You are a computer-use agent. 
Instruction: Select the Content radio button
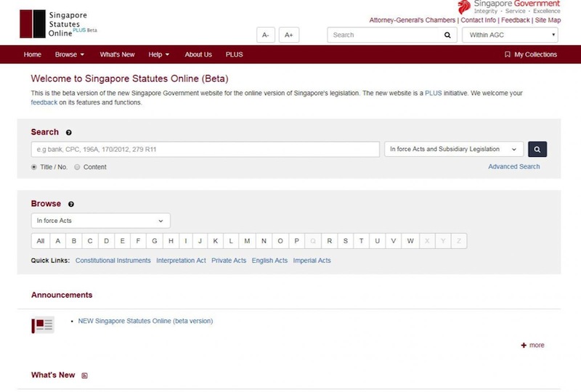77,167
